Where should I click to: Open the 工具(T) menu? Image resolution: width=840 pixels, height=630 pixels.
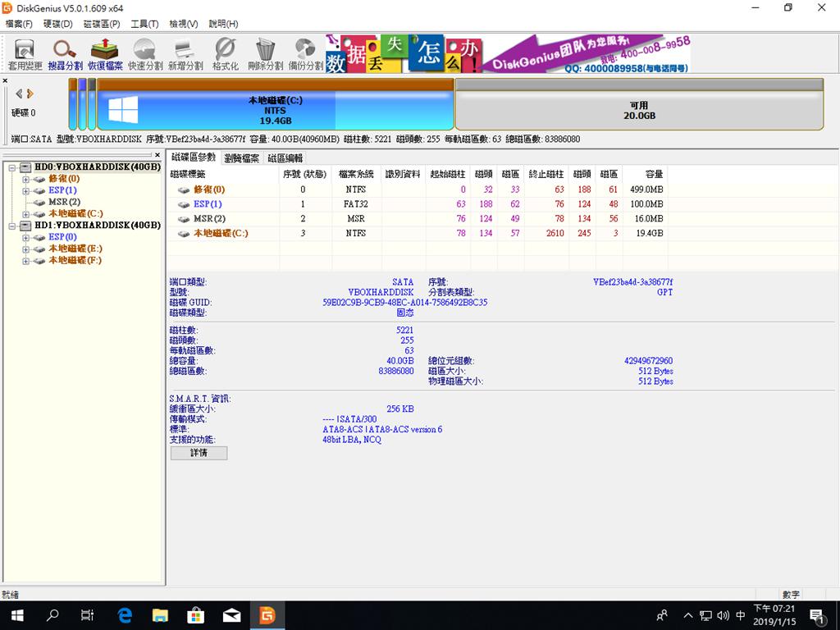144,24
